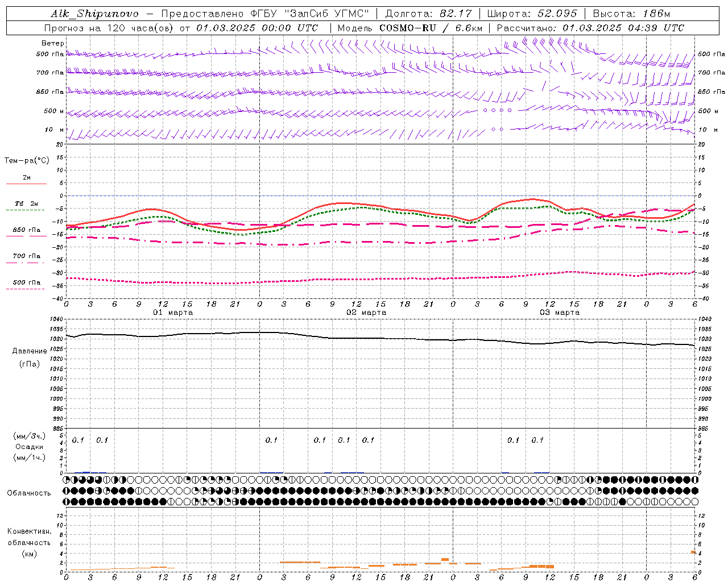This screenshot has height=582, width=728.
Task: Click the Давление panel label
Action: [30, 351]
